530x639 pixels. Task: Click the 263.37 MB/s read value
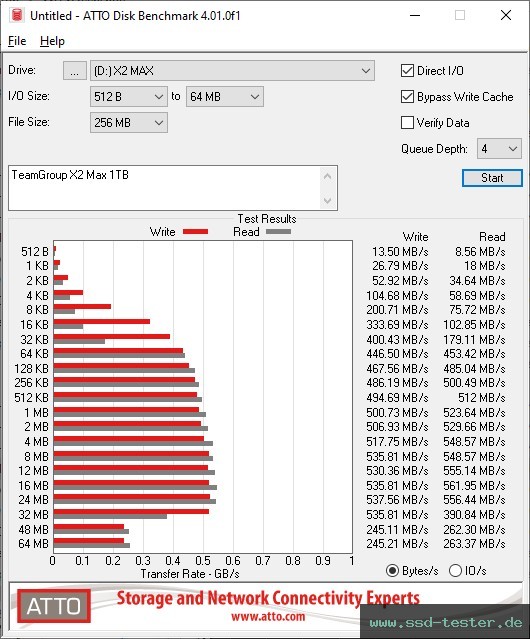tap(474, 544)
